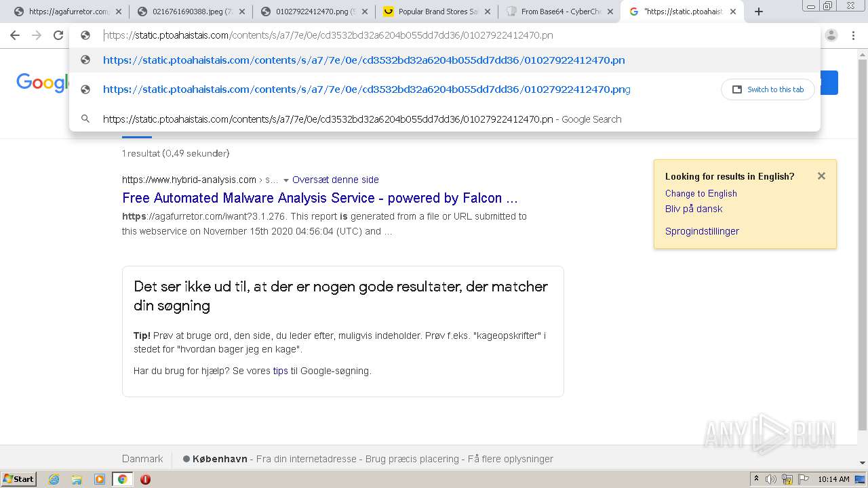Expand the result options dropdown arrow
This screenshot has height=488, width=868.
[286, 180]
